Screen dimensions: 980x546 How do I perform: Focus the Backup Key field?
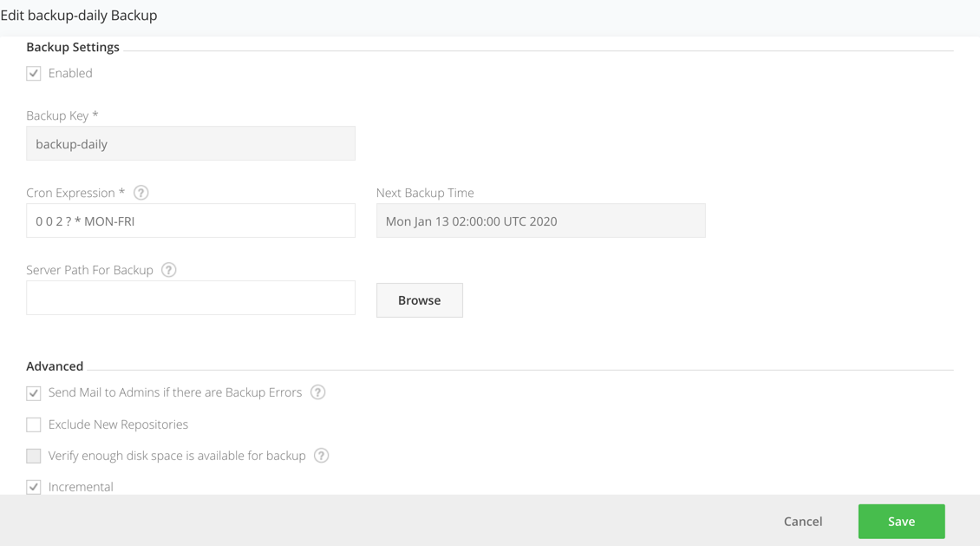191,143
